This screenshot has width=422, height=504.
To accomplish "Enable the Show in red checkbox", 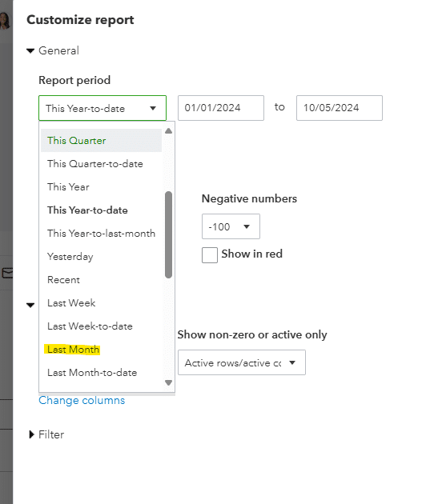I will click(210, 255).
